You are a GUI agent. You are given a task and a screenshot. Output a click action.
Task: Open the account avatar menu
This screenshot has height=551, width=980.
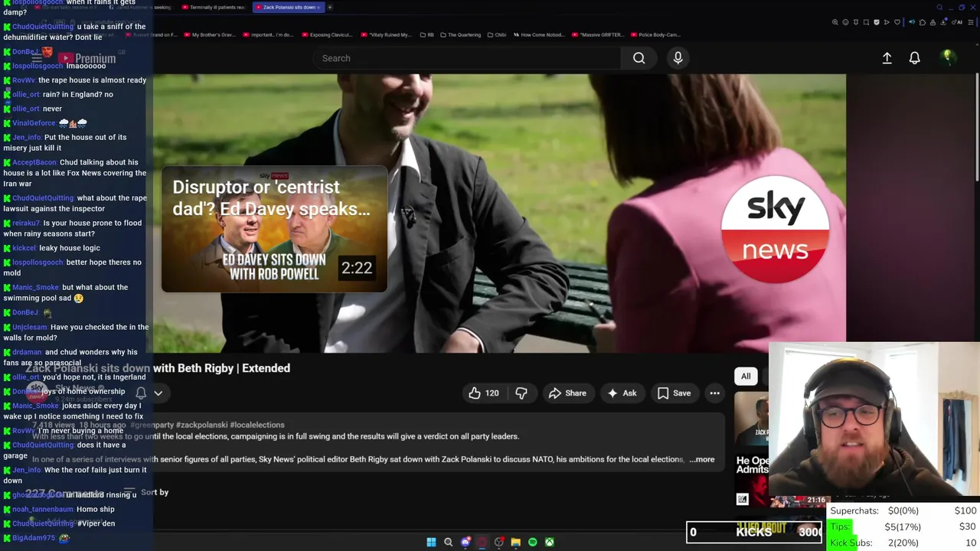948,57
